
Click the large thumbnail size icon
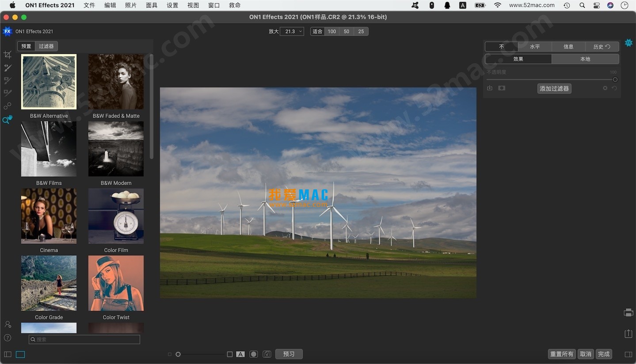(x=230, y=354)
